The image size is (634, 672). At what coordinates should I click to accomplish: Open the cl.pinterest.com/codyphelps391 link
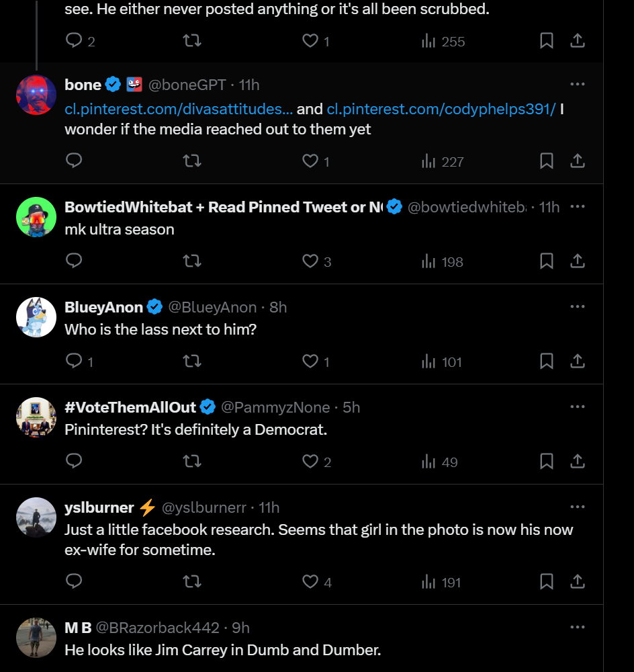pyautogui.click(x=441, y=109)
